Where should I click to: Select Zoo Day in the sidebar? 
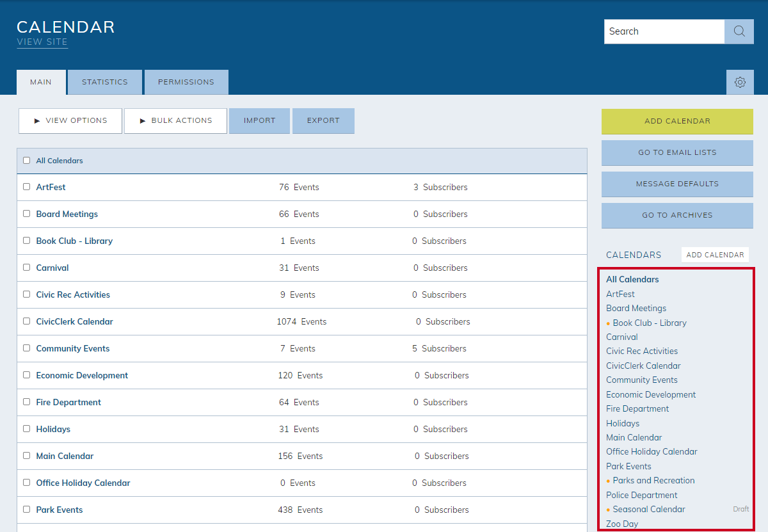622,524
